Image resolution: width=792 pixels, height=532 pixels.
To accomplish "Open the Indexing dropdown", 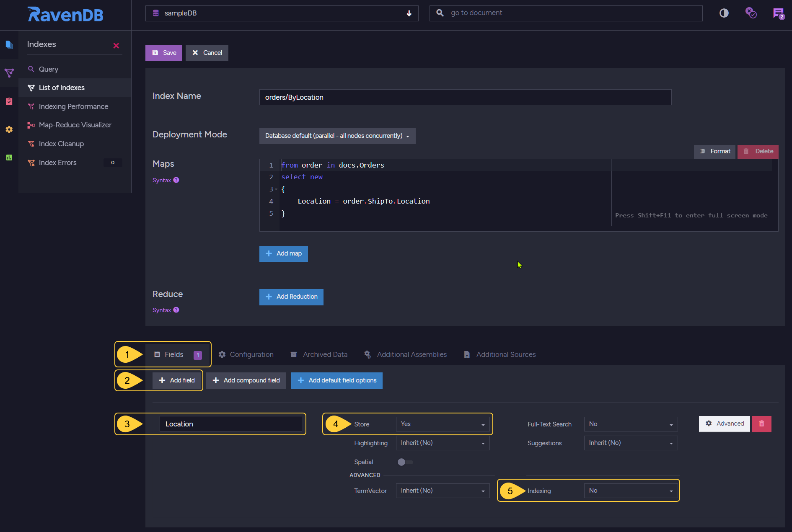I will [631, 491].
